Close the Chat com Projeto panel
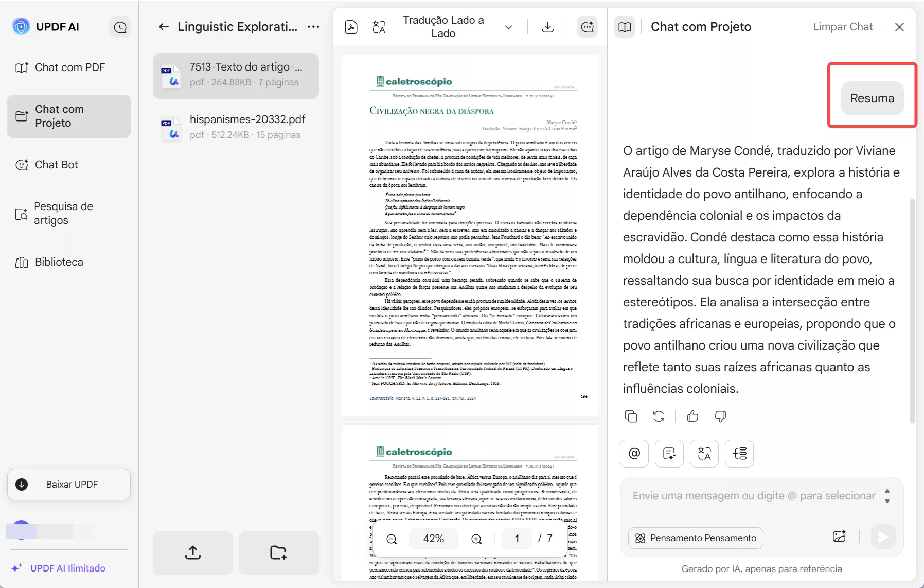 899,27
